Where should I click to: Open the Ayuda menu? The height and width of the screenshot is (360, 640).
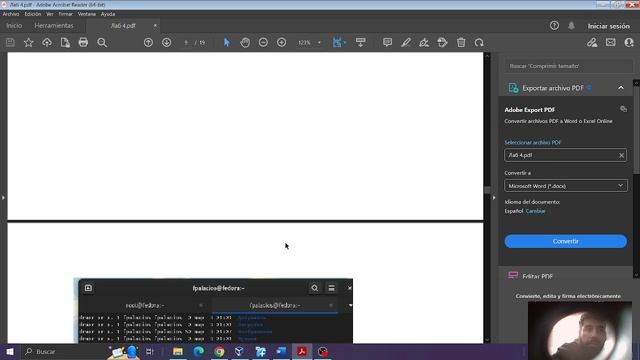pyautogui.click(x=108, y=14)
